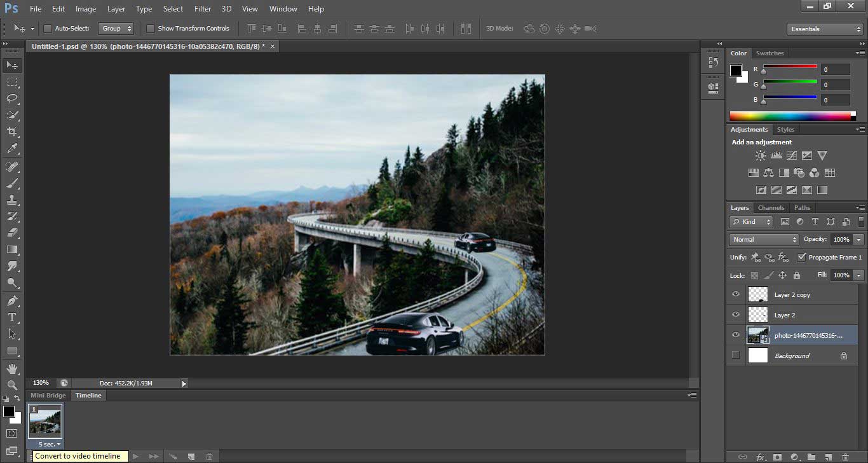Open the Fill percentage dropdown
Viewport: 868px width, 463px height.
click(x=859, y=275)
